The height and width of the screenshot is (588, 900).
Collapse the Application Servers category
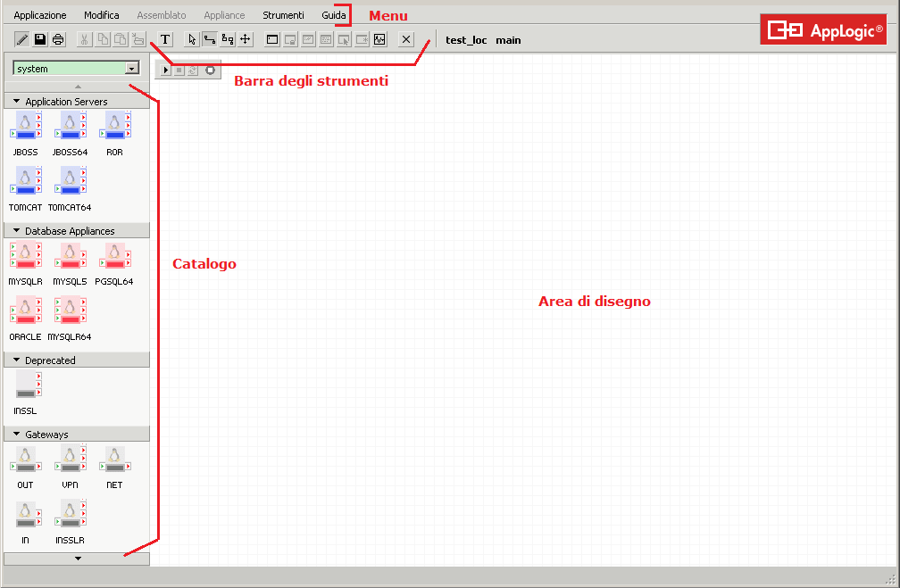coord(17,102)
